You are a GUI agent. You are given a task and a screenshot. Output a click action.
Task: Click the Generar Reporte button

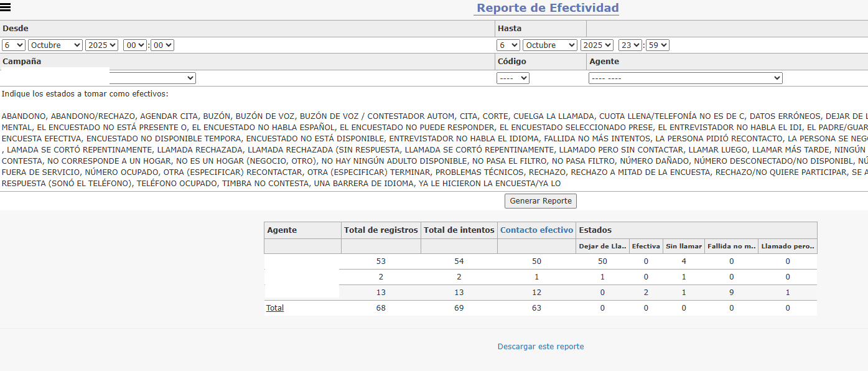click(x=541, y=201)
